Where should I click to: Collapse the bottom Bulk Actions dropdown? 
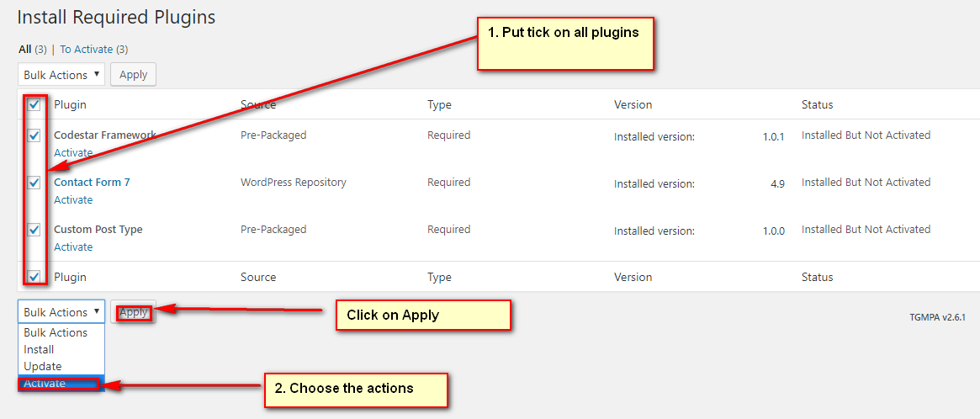coord(61,311)
